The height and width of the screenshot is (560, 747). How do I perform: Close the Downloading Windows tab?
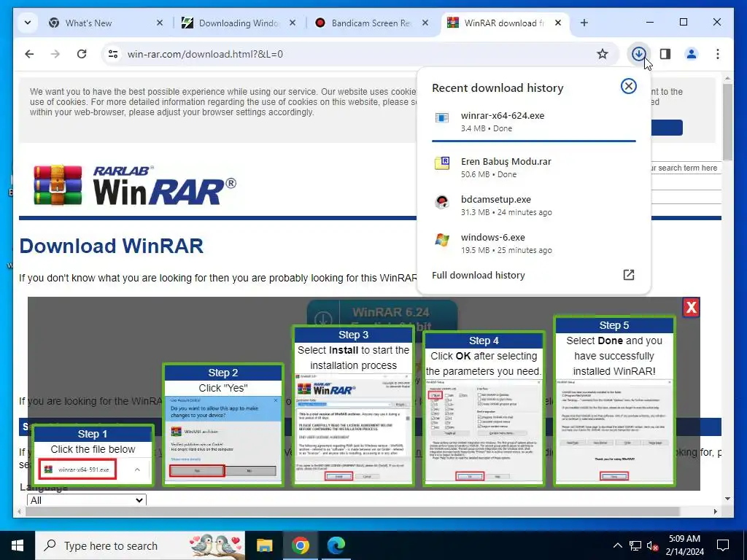tap(293, 23)
